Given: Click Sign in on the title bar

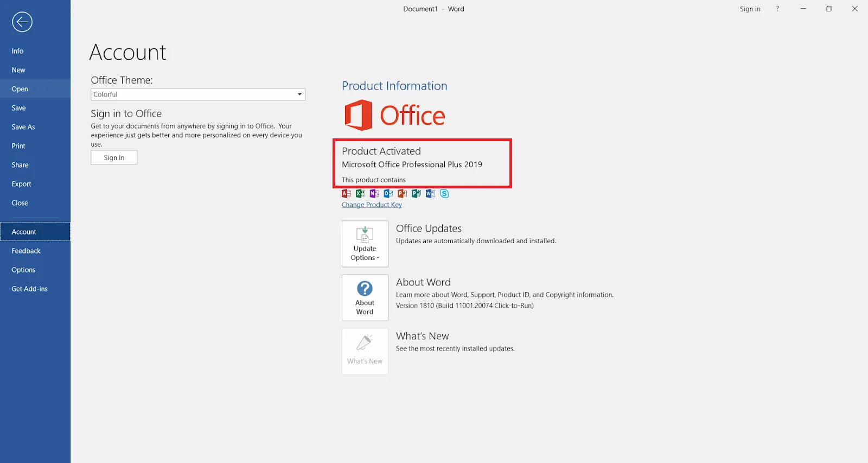Looking at the screenshot, I should [750, 9].
